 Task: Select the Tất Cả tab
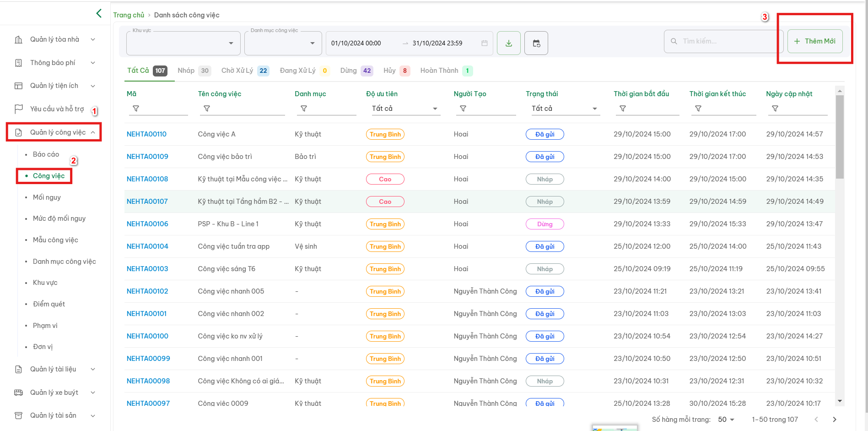coord(147,71)
